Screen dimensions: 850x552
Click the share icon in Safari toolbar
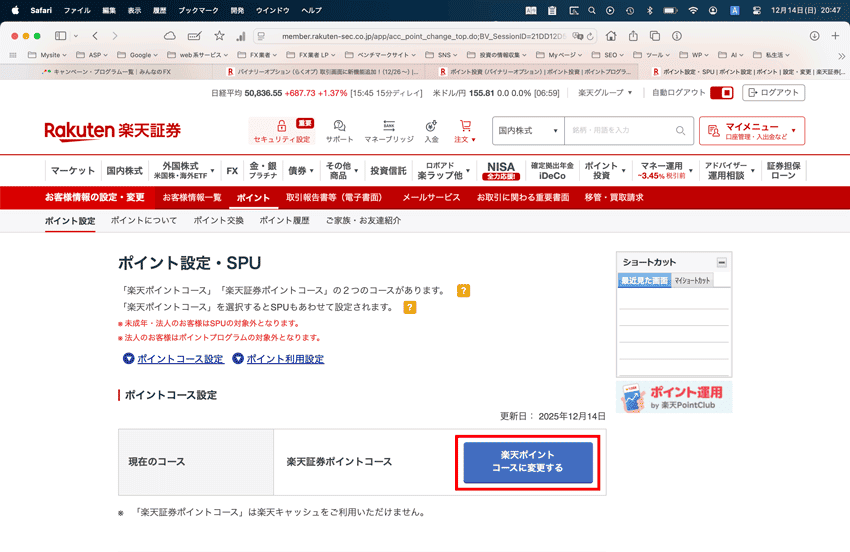click(633, 36)
